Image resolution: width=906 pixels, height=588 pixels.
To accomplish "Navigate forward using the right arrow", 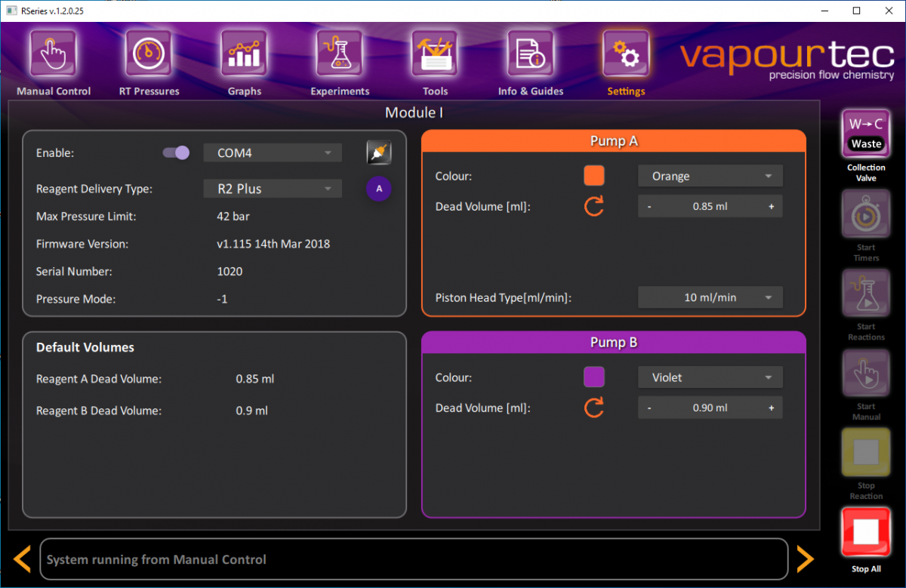I will 805,559.
